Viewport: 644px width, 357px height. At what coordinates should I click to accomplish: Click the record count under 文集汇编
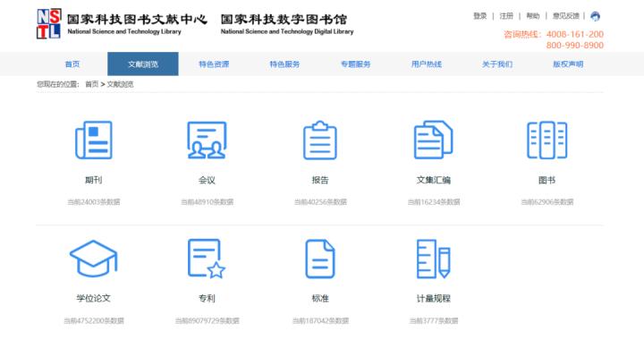[x=434, y=201]
